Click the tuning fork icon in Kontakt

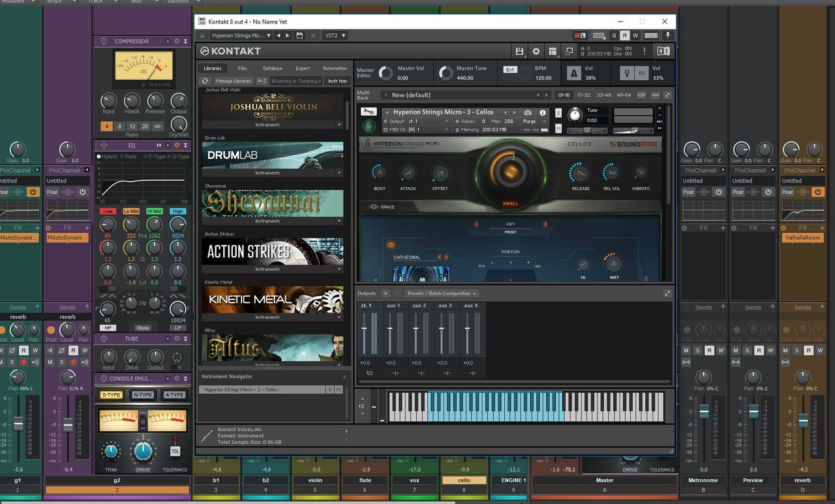[627, 73]
